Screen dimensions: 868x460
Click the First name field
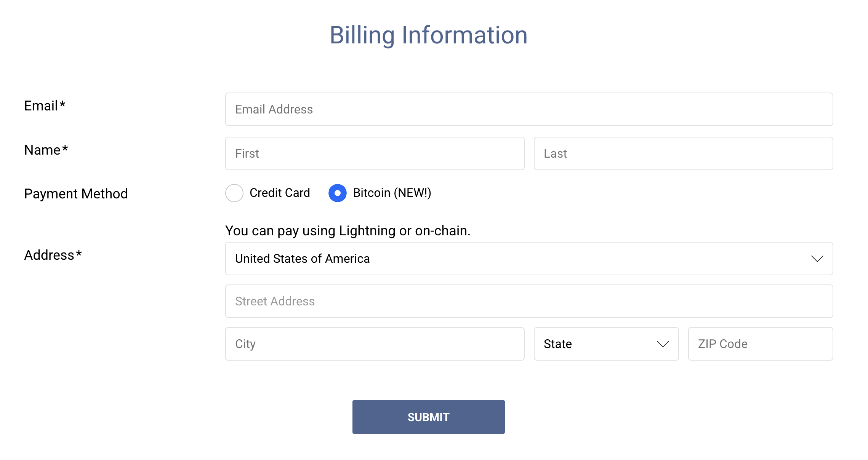point(375,153)
